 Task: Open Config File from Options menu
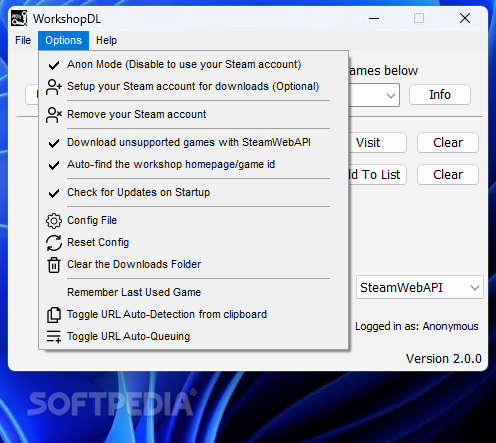pyautogui.click(x=194, y=220)
